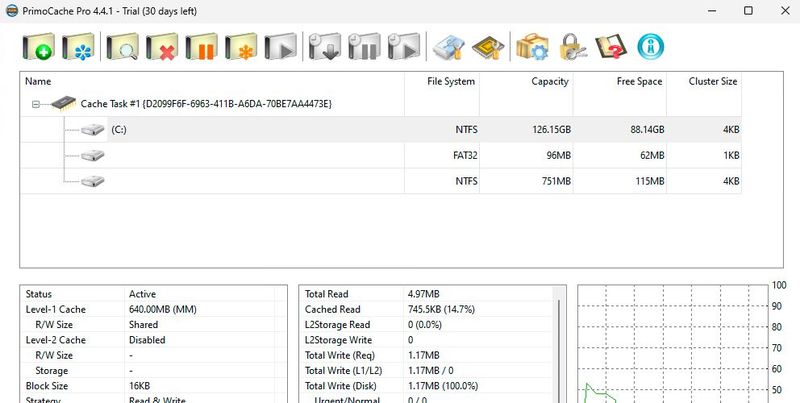Click the drive icon next to (C:)

[92, 130]
